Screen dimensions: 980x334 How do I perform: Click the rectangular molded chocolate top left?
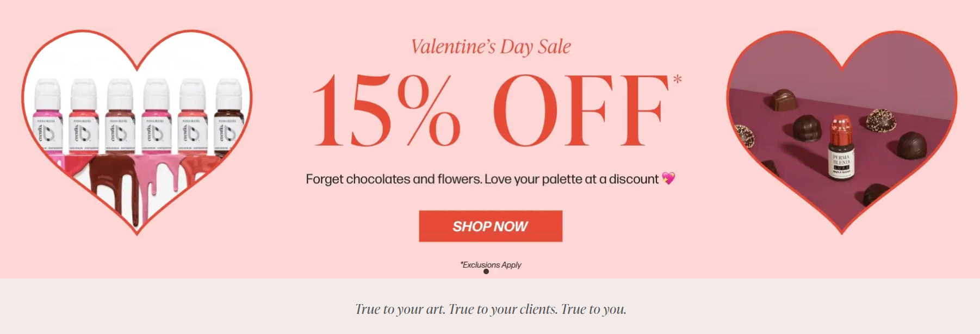[x=782, y=100]
